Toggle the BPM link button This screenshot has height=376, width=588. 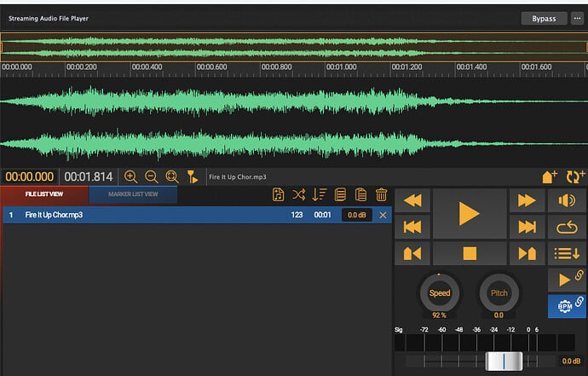567,306
